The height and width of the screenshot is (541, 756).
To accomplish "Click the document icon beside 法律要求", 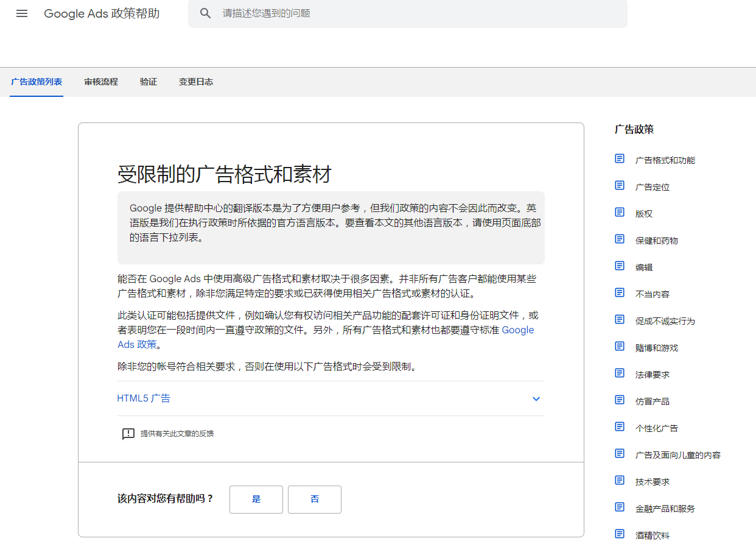I will coord(620,373).
